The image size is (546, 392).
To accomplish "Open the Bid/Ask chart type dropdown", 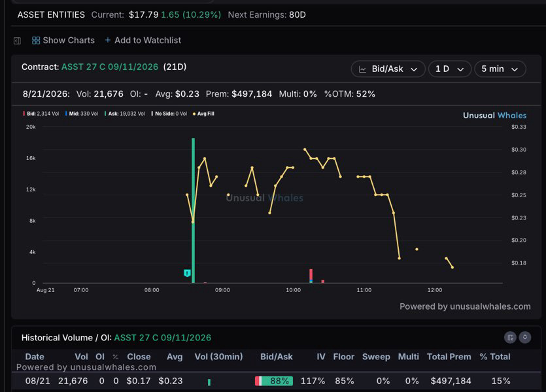I will coord(388,69).
